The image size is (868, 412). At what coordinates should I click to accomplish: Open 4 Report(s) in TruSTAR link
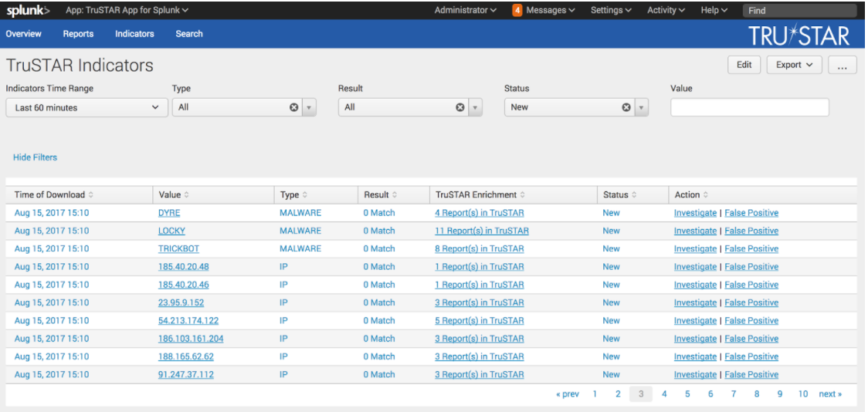480,213
